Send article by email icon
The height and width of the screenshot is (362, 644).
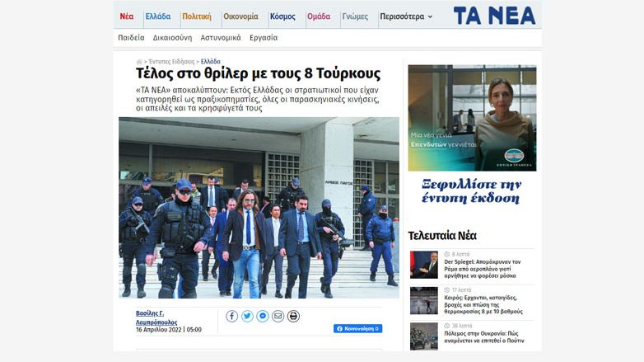[x=278, y=316]
